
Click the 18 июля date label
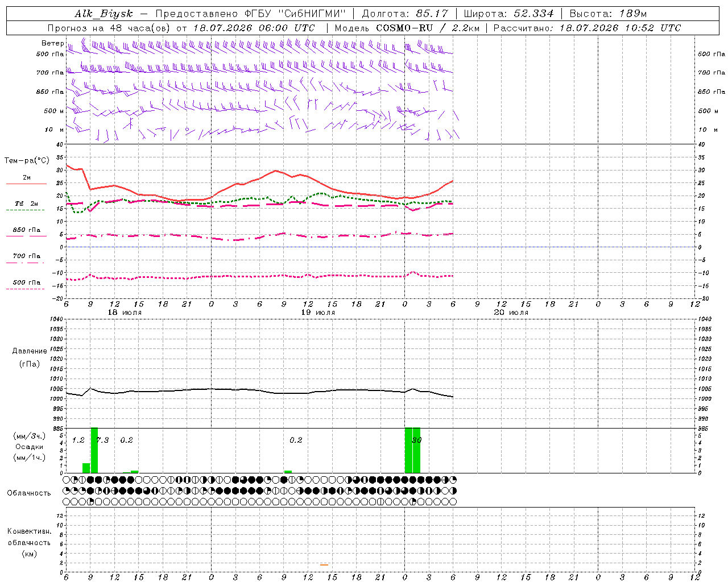[x=125, y=313]
